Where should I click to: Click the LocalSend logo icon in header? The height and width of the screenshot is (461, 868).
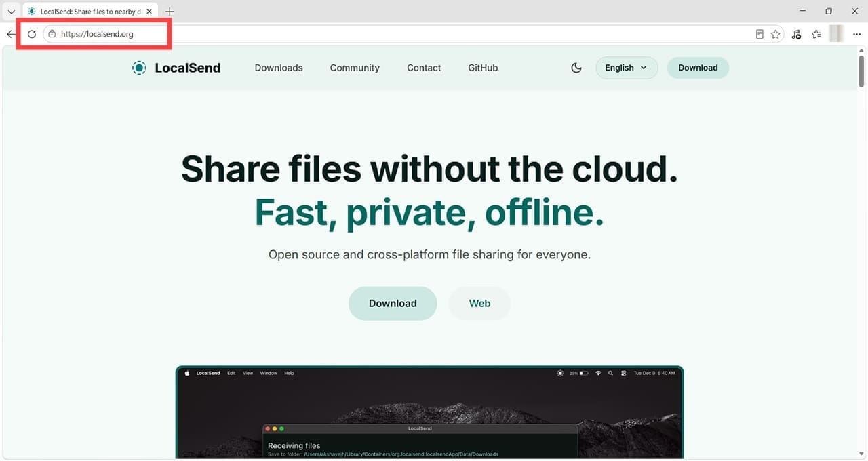pyautogui.click(x=139, y=68)
